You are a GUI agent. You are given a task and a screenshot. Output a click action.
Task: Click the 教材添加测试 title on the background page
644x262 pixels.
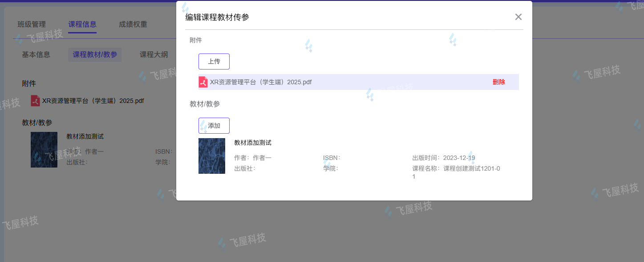coord(85,136)
